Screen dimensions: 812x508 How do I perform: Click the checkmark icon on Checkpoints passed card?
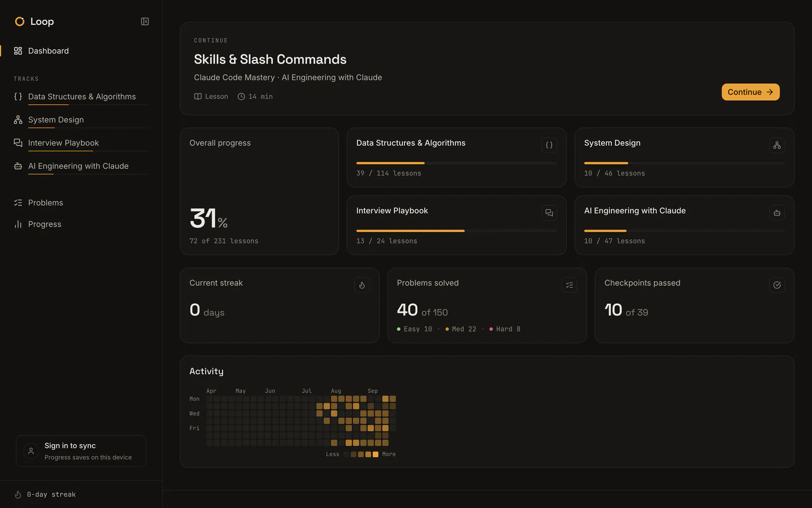coord(777,285)
